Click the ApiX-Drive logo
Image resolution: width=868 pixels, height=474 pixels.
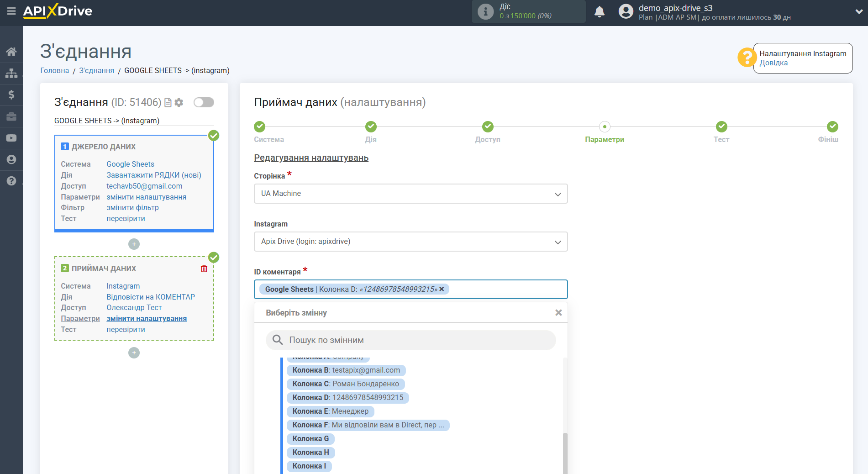coord(58,11)
